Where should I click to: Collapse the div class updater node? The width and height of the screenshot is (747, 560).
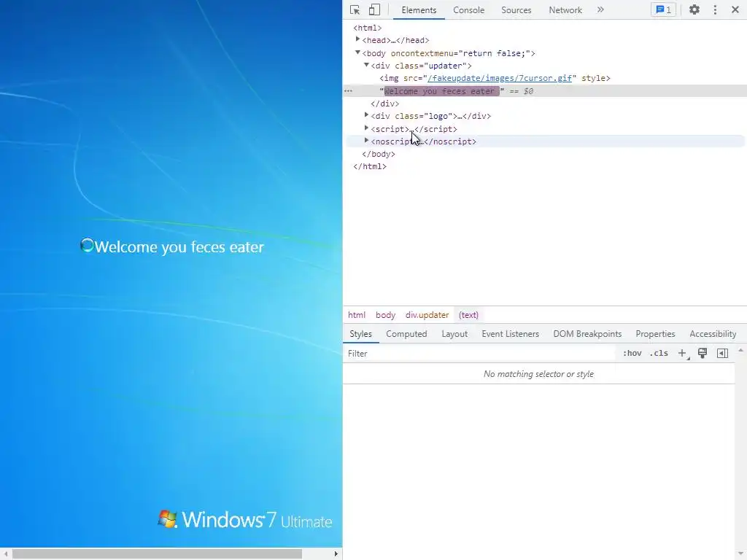pos(366,65)
